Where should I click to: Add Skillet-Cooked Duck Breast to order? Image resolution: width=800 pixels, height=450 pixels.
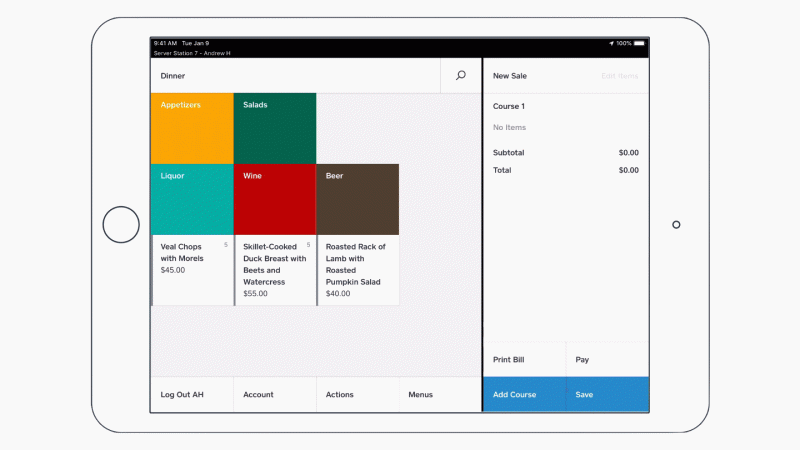pos(275,269)
